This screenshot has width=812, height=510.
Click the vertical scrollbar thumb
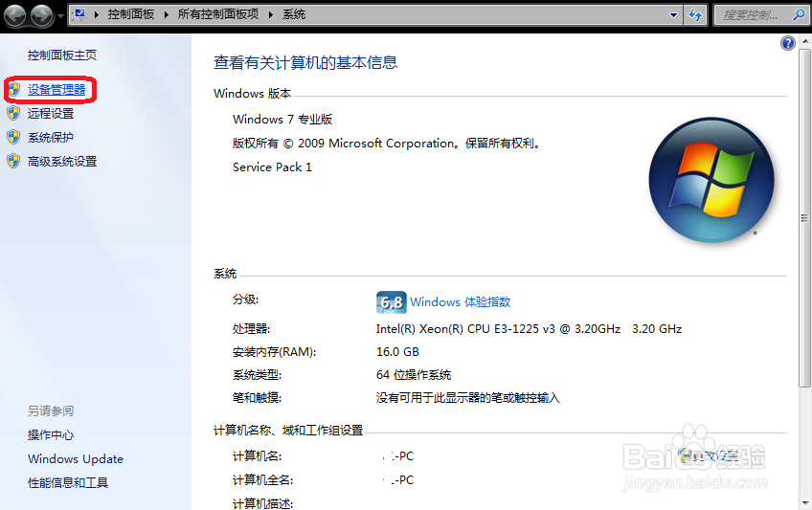[804, 218]
